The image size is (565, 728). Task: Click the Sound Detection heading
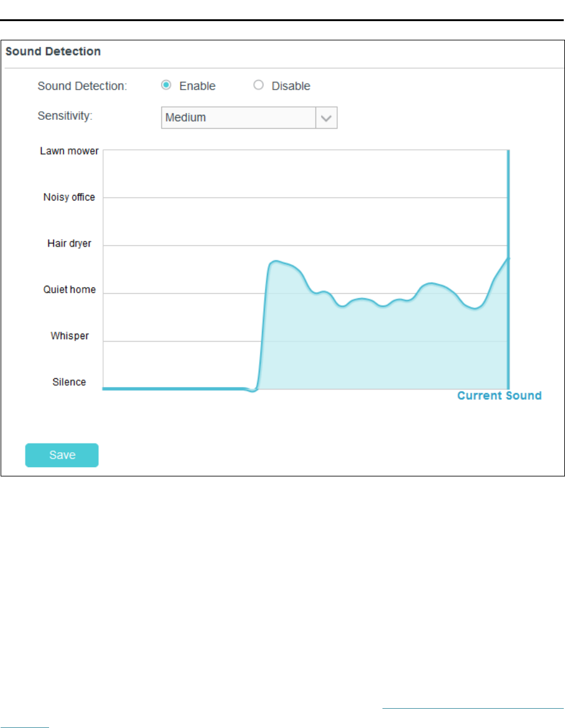[53, 52]
